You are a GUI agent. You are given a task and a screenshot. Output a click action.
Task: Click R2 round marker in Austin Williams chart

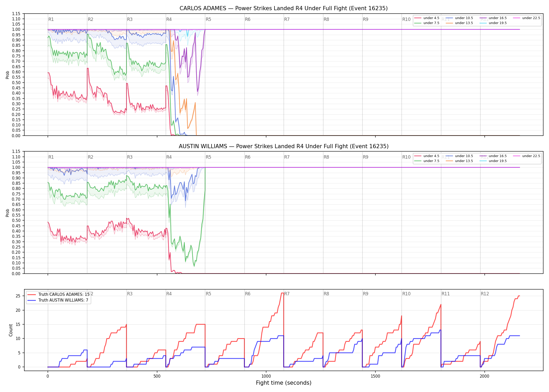[x=90, y=157]
